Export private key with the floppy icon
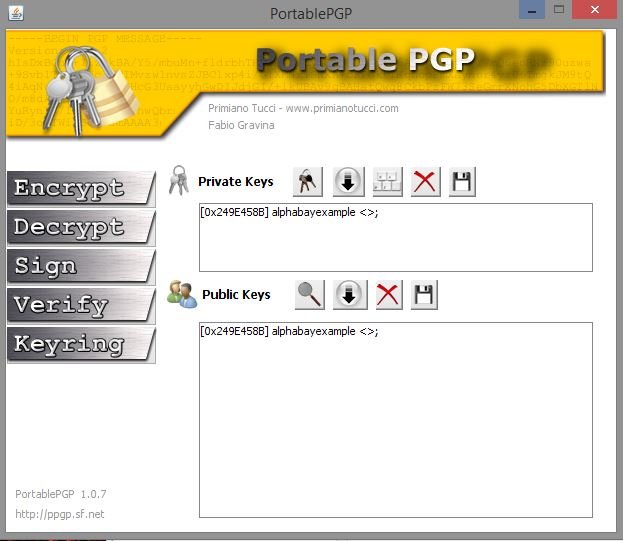This screenshot has width=623, height=541. coord(462,182)
